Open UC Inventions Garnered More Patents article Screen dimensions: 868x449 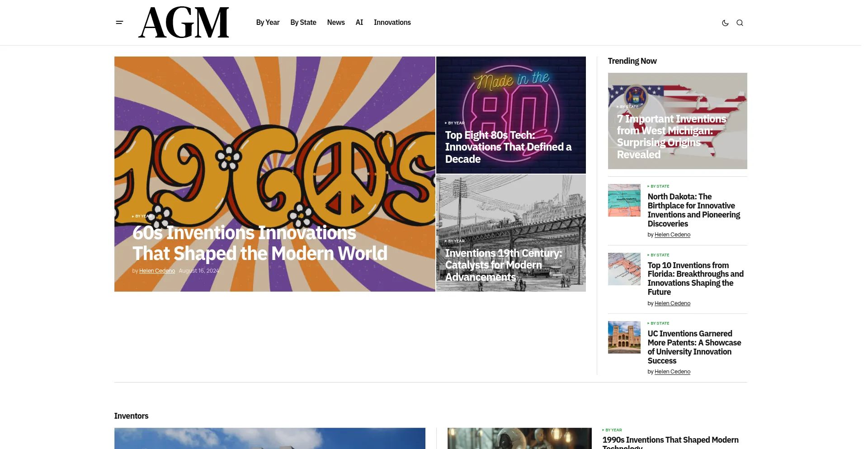coord(694,347)
